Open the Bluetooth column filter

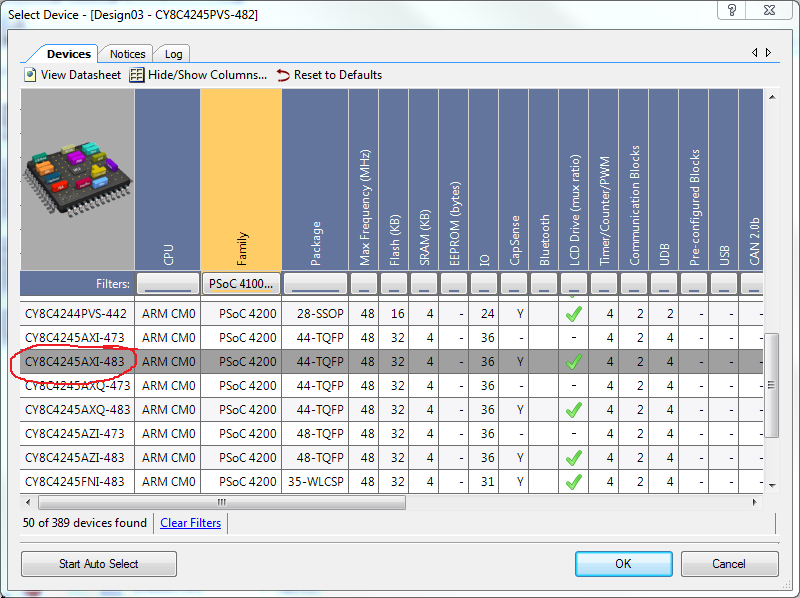click(x=544, y=284)
